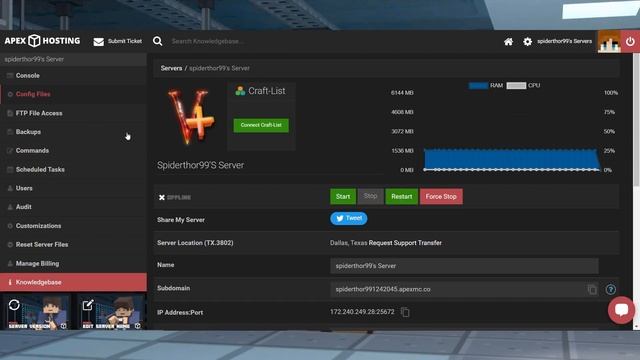
Task: Copy IP address using clipboard icon
Action: (x=405, y=312)
